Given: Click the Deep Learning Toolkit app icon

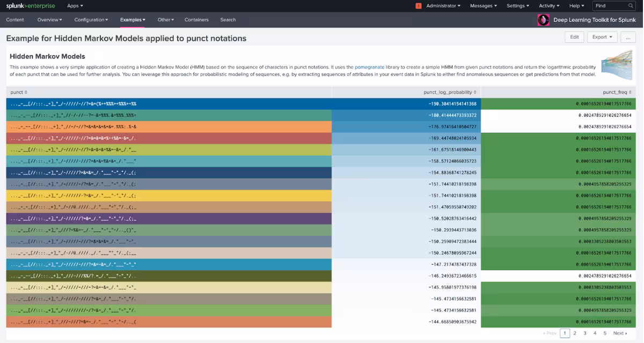Looking at the screenshot, I should [543, 20].
